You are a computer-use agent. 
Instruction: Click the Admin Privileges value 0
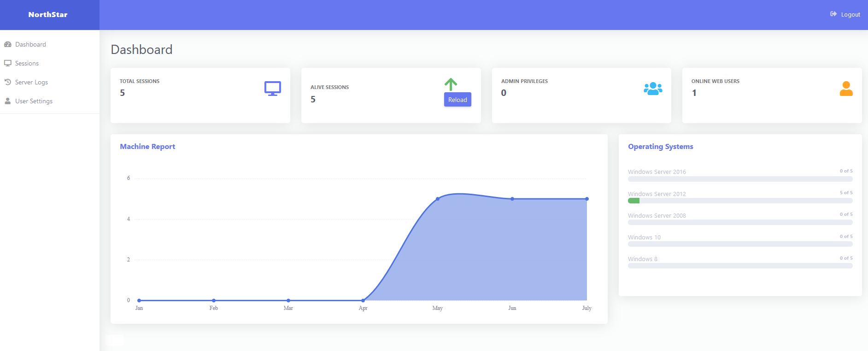504,93
